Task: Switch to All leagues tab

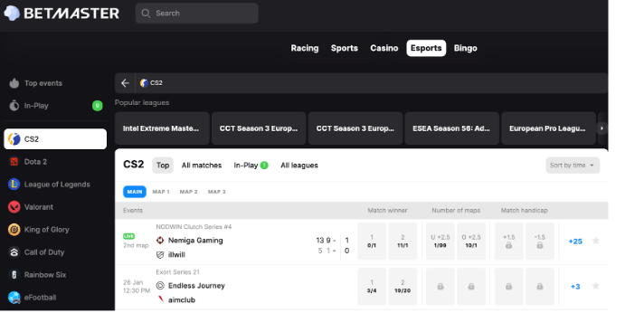Action: (x=299, y=166)
